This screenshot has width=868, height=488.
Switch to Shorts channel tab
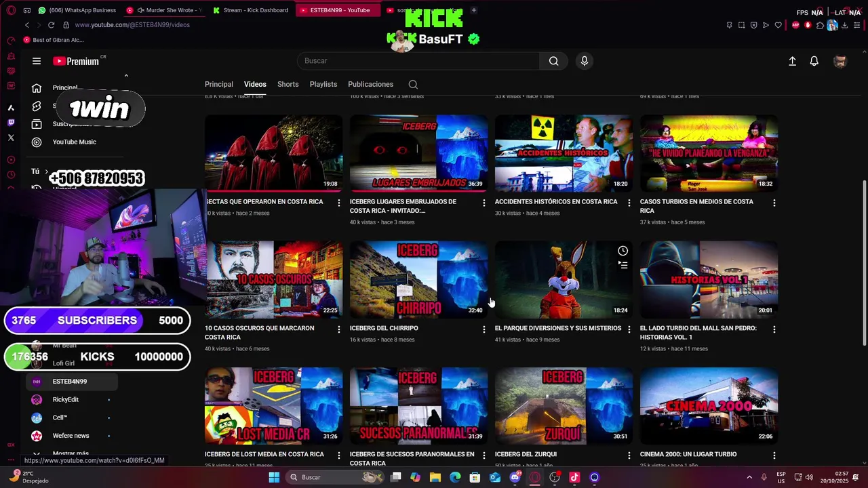point(288,85)
